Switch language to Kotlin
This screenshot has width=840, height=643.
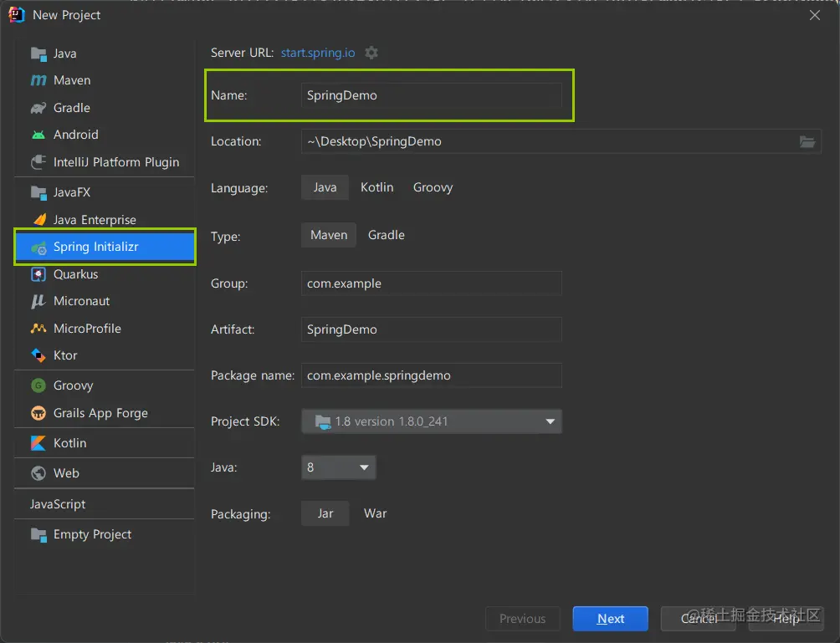pyautogui.click(x=377, y=187)
